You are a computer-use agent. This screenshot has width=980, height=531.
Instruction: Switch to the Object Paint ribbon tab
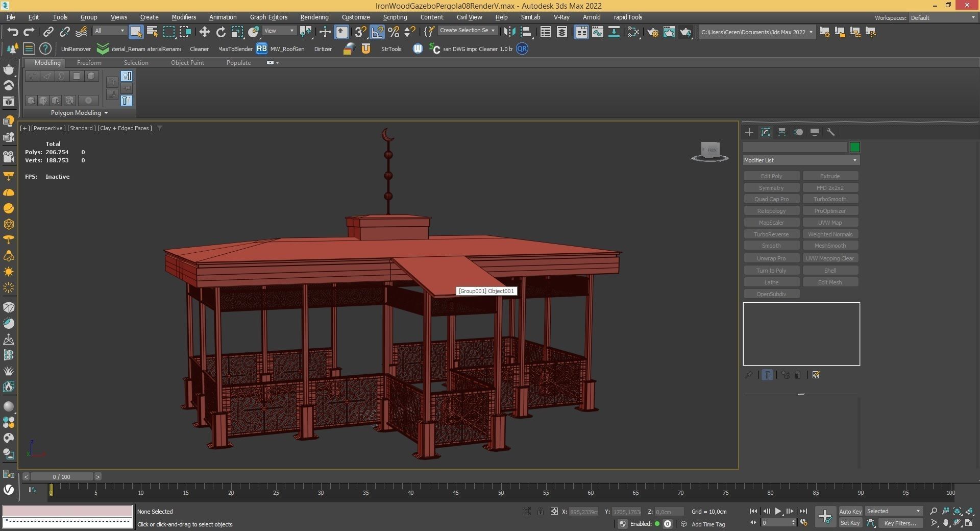pos(187,63)
